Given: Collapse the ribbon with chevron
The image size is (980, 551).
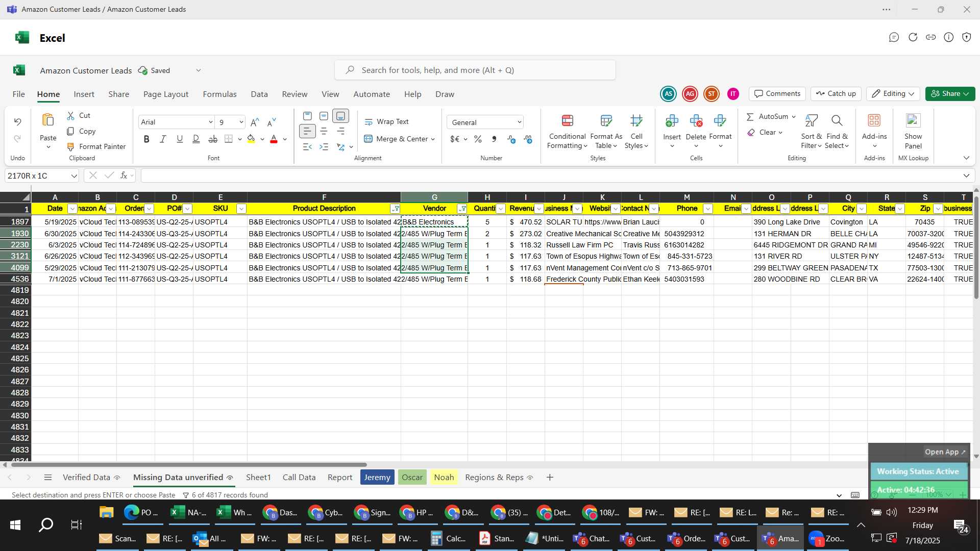Looking at the screenshot, I should 966,158.
